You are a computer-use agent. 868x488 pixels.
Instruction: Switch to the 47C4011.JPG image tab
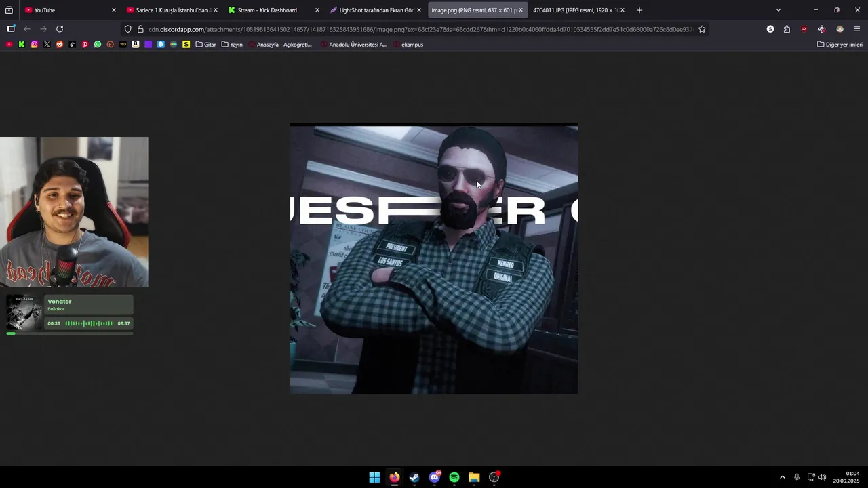[578, 10]
